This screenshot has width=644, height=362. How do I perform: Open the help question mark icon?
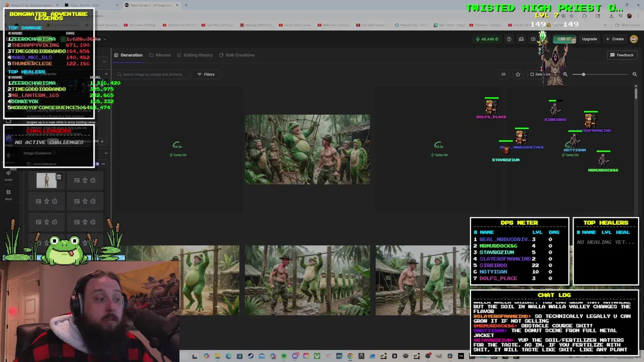point(509,39)
